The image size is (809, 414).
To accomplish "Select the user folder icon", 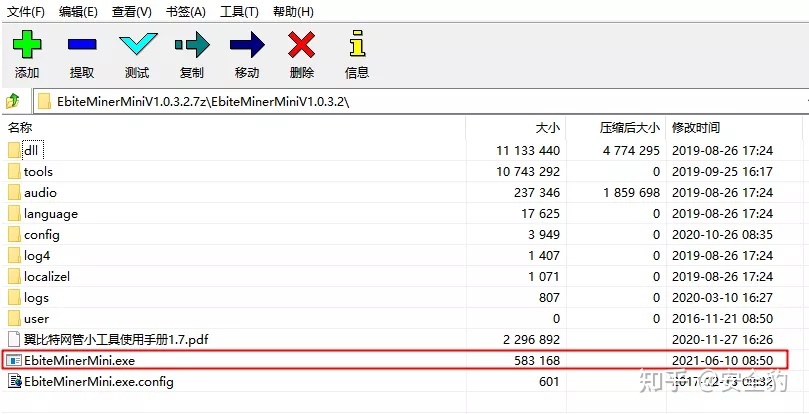I will click(x=14, y=319).
